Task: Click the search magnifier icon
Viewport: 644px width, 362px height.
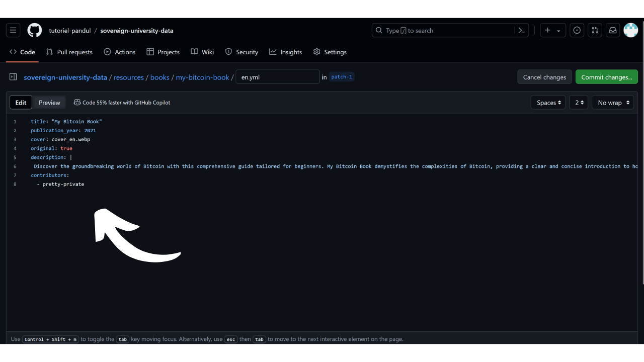Action: click(379, 30)
